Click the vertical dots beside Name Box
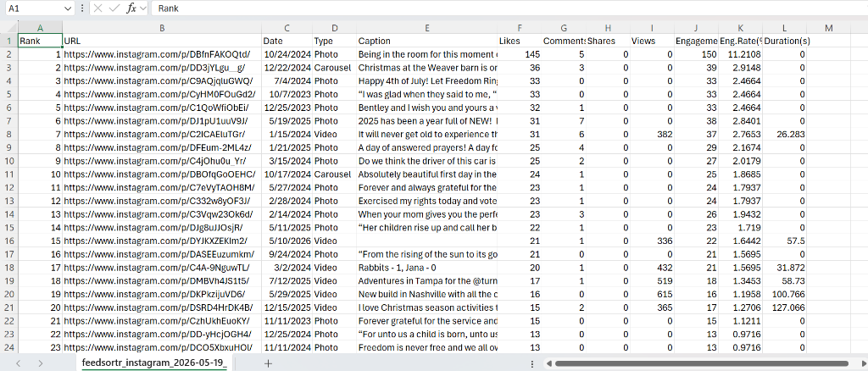Viewport: 868px width, 371px height. coord(82,8)
